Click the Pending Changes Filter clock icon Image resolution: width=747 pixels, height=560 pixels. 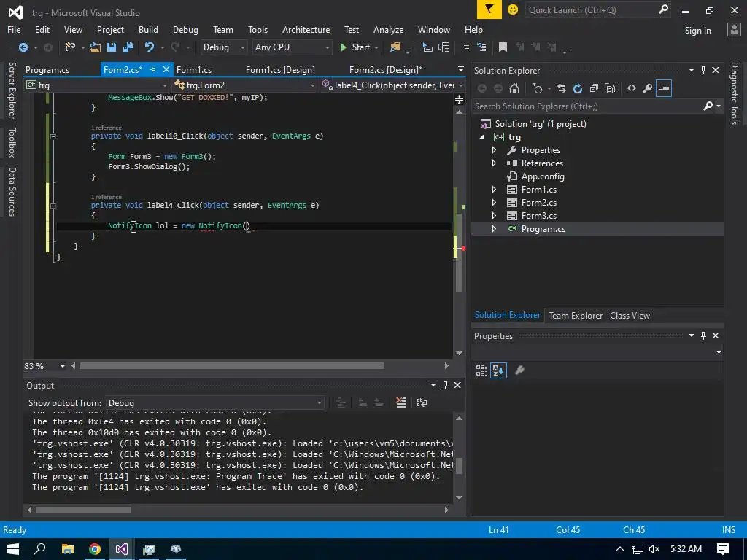pyautogui.click(x=538, y=88)
